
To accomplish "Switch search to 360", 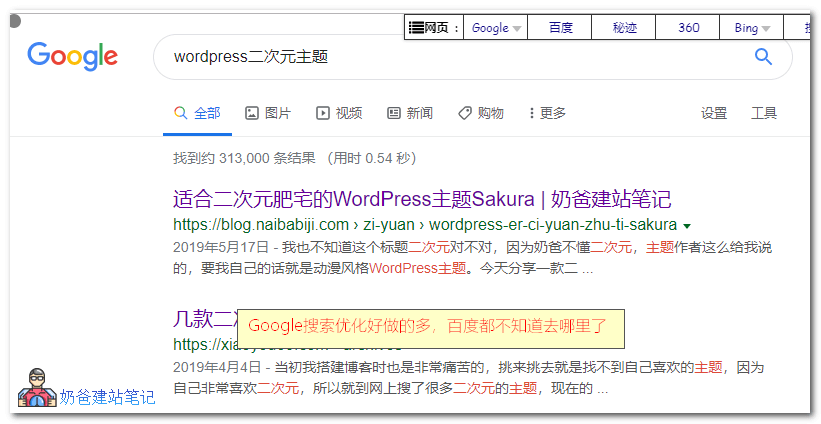I will pyautogui.click(x=688, y=28).
